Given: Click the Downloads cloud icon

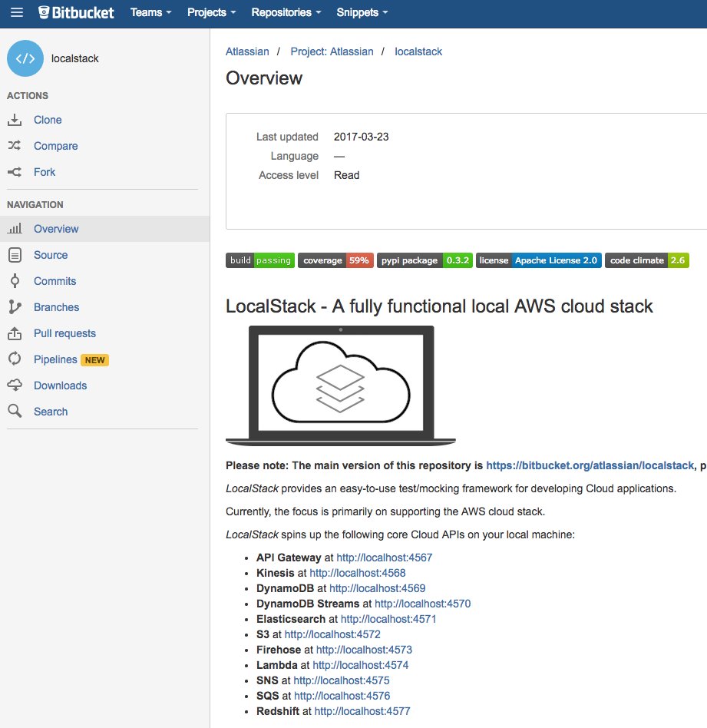Looking at the screenshot, I should [x=15, y=386].
